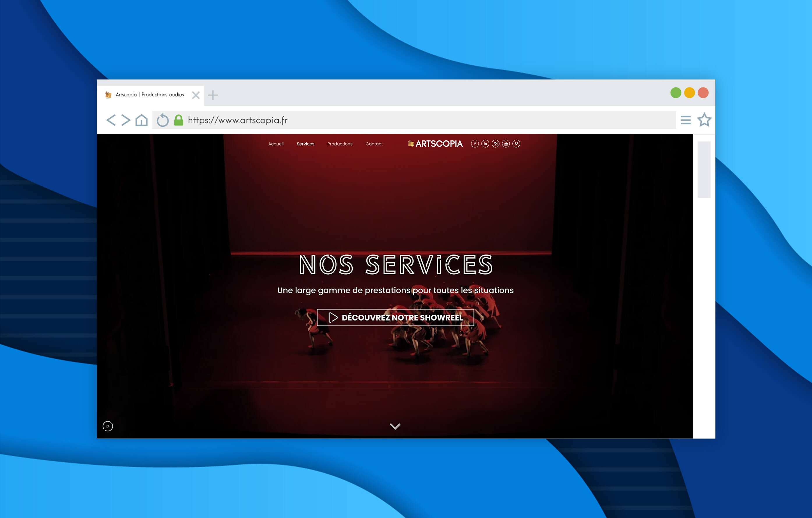Viewport: 812px width, 518px height.
Task: Bookmark the page with the star icon
Action: click(x=704, y=120)
